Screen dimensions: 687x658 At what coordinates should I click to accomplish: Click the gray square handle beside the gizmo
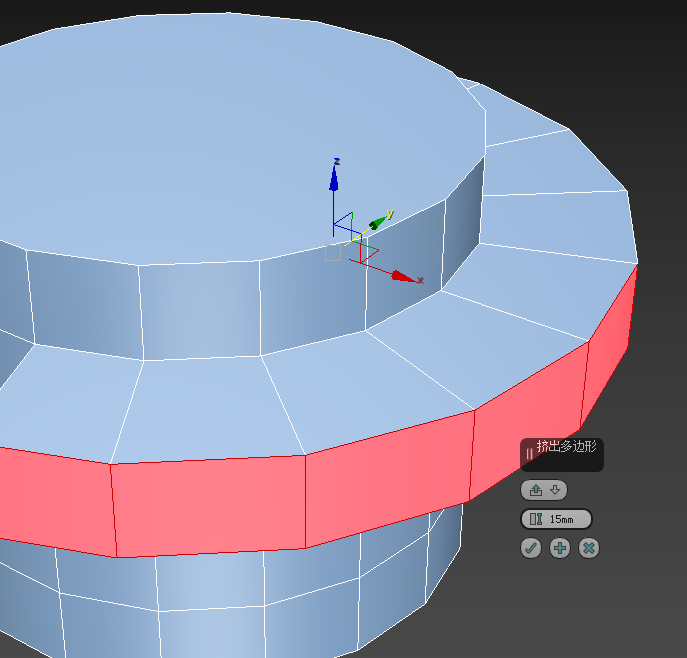pos(333,253)
